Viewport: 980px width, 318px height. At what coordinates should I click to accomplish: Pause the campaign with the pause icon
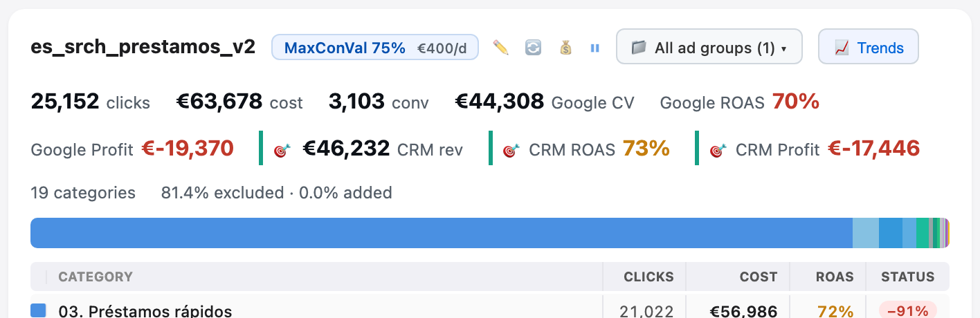point(595,48)
